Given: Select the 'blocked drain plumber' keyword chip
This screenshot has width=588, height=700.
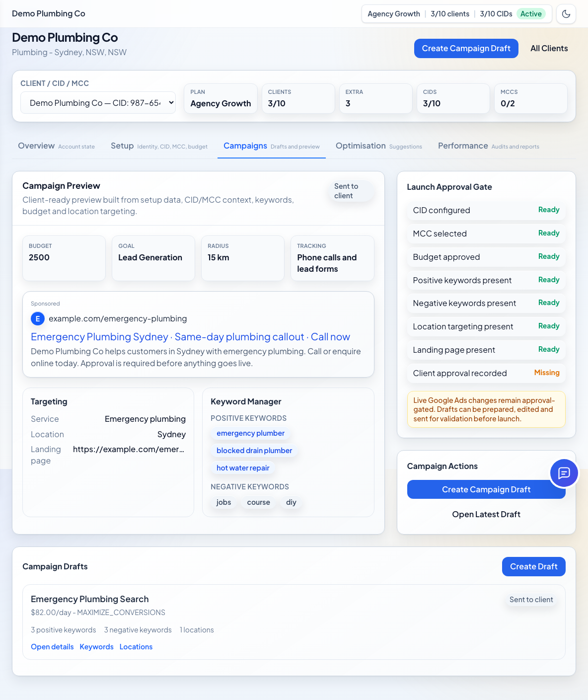Looking at the screenshot, I should (x=254, y=451).
